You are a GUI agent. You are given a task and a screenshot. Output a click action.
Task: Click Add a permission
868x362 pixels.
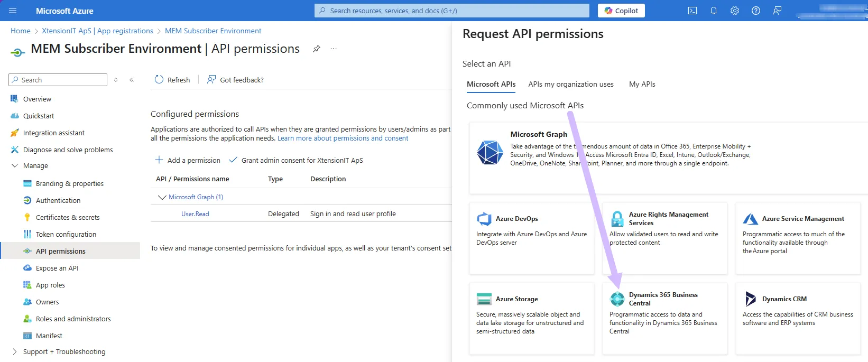click(x=188, y=160)
